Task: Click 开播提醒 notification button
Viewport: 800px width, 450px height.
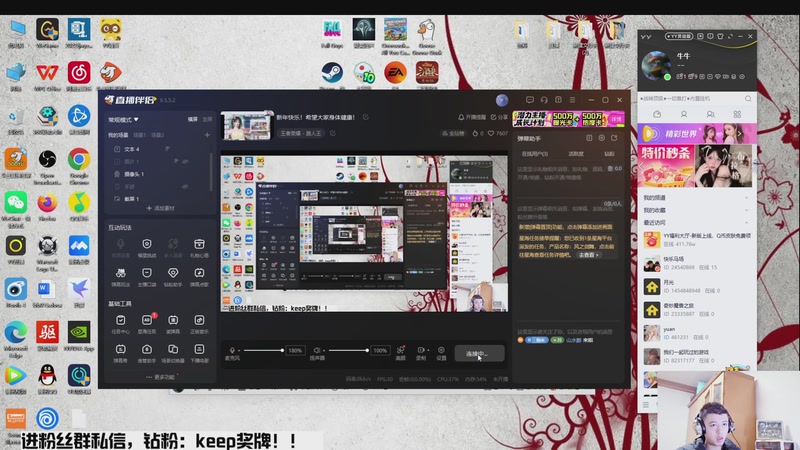Action: pos(471,117)
